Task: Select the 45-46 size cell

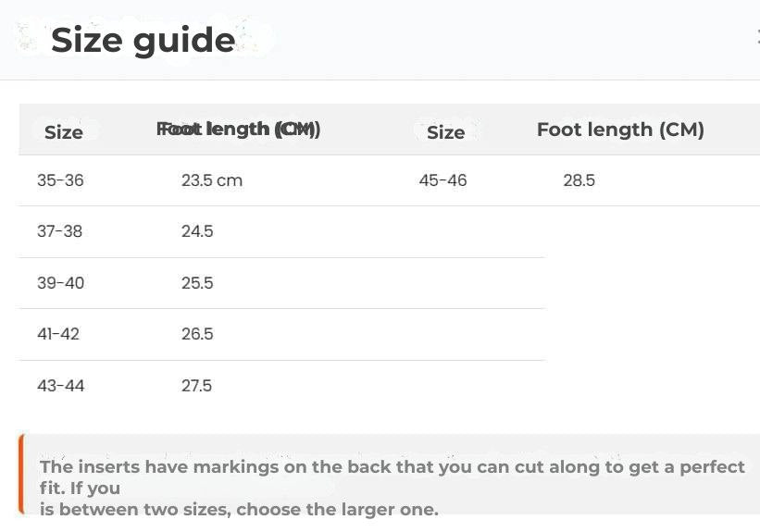Action: pos(442,180)
